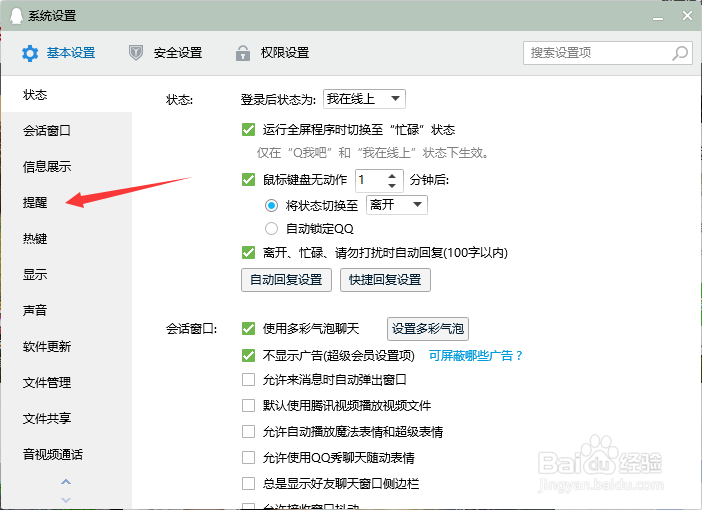Enable 默认使用腾讯视频播放视频文件

(248, 406)
